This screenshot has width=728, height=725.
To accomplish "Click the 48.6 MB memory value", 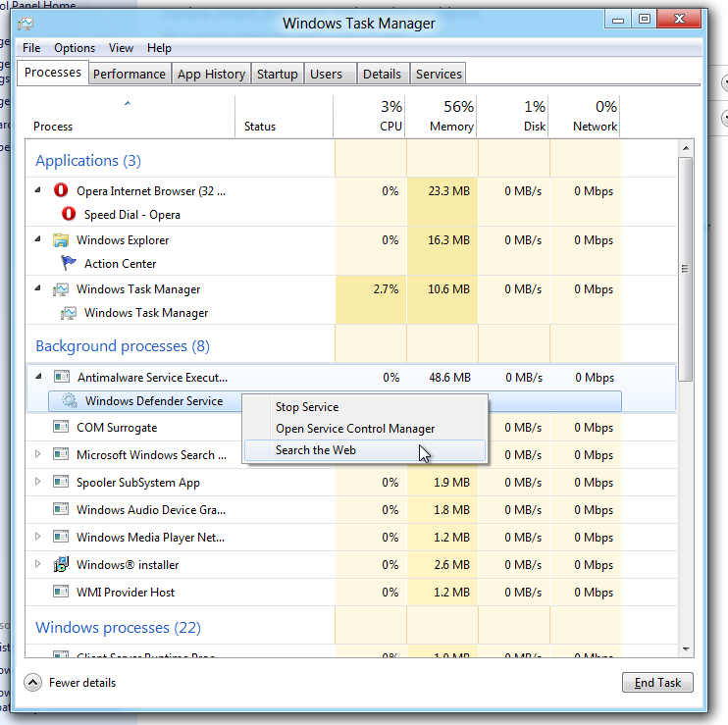I will pyautogui.click(x=449, y=378).
